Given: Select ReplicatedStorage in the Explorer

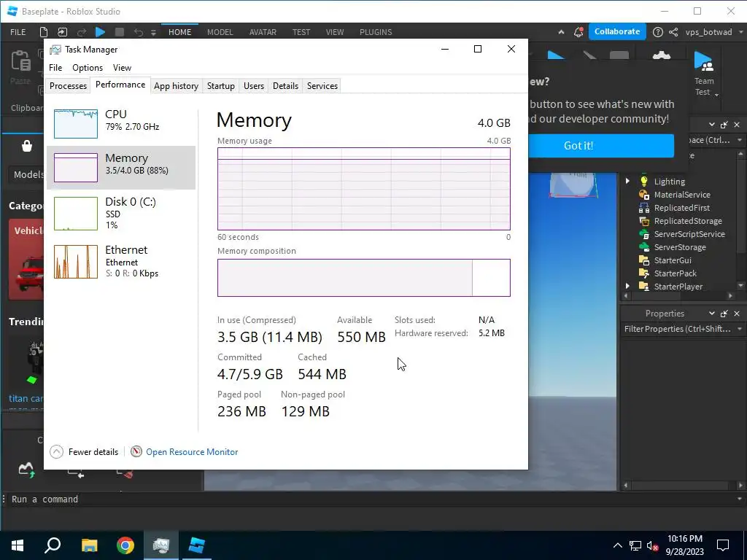Looking at the screenshot, I should pos(687,221).
